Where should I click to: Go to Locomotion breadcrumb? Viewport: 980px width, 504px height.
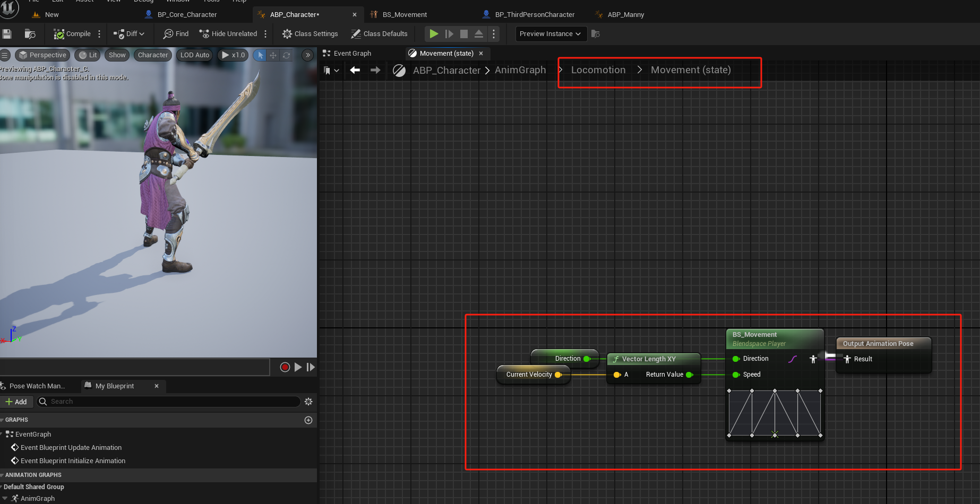598,70
